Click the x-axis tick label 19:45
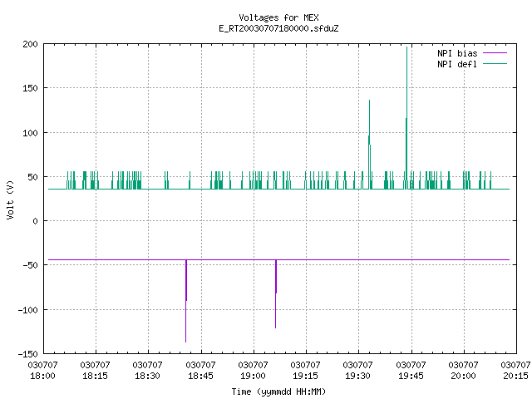The height and width of the screenshot is (399, 532). pyautogui.click(x=411, y=376)
